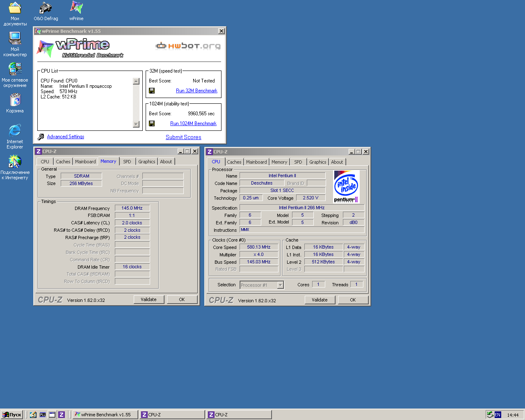
Task: Click the save icon for the 32M score
Action: click(152, 91)
